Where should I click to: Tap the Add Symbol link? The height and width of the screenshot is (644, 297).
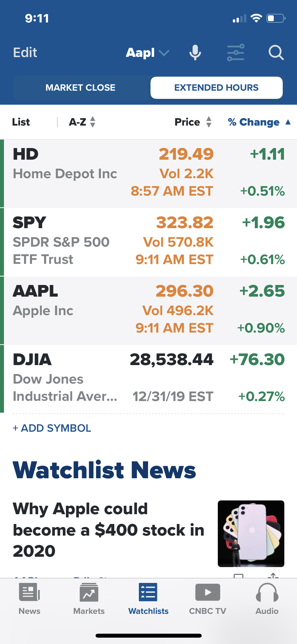[52, 428]
